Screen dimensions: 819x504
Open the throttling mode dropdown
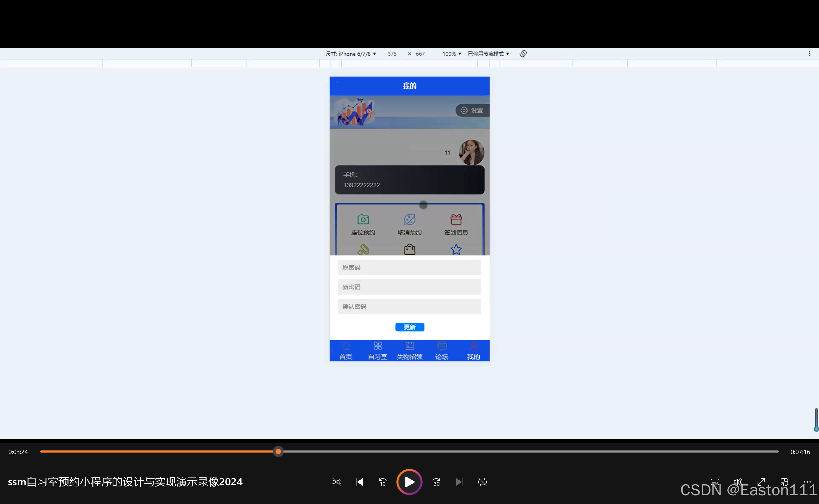pyautogui.click(x=488, y=54)
